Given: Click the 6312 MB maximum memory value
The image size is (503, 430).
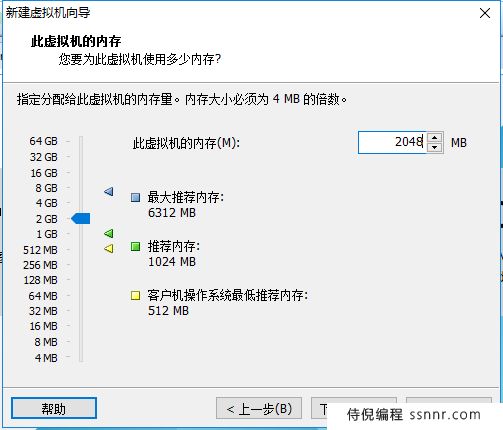Looking at the screenshot, I should coord(172,213).
